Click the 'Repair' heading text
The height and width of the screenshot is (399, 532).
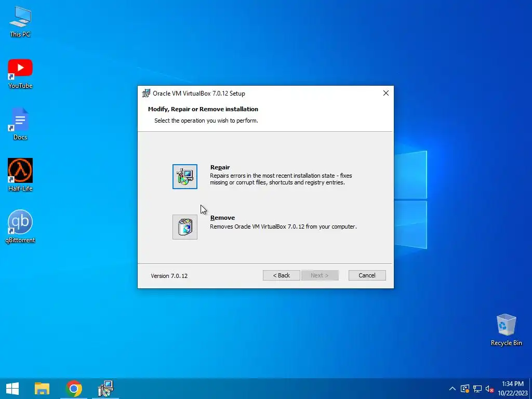[220, 167]
